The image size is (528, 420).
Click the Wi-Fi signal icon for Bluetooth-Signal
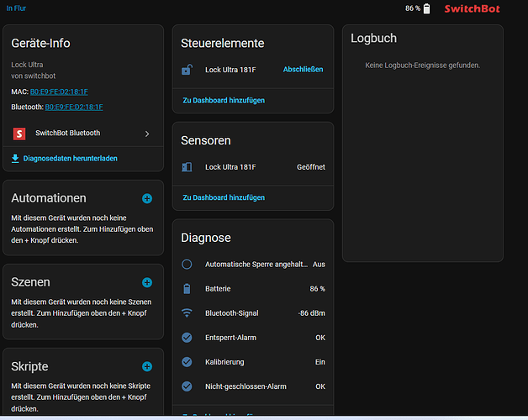pos(187,313)
